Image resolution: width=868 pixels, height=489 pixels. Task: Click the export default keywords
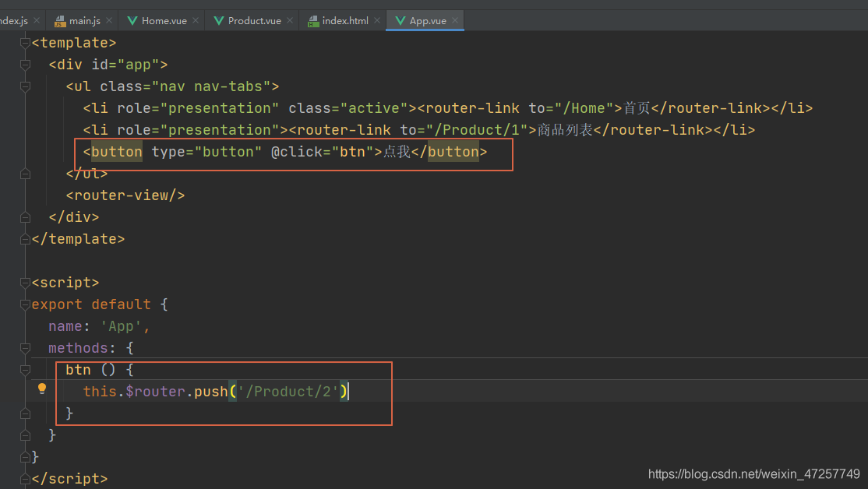pyautogui.click(x=91, y=304)
